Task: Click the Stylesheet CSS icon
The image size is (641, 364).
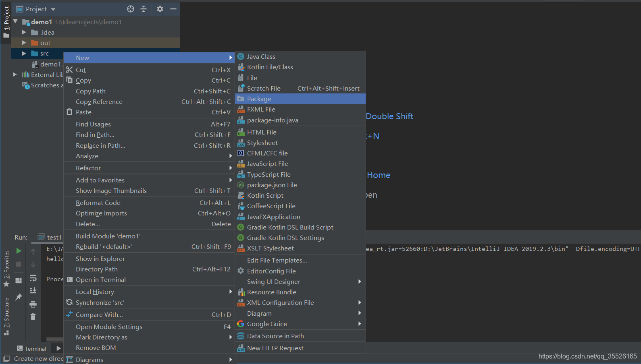Action: pos(241,143)
